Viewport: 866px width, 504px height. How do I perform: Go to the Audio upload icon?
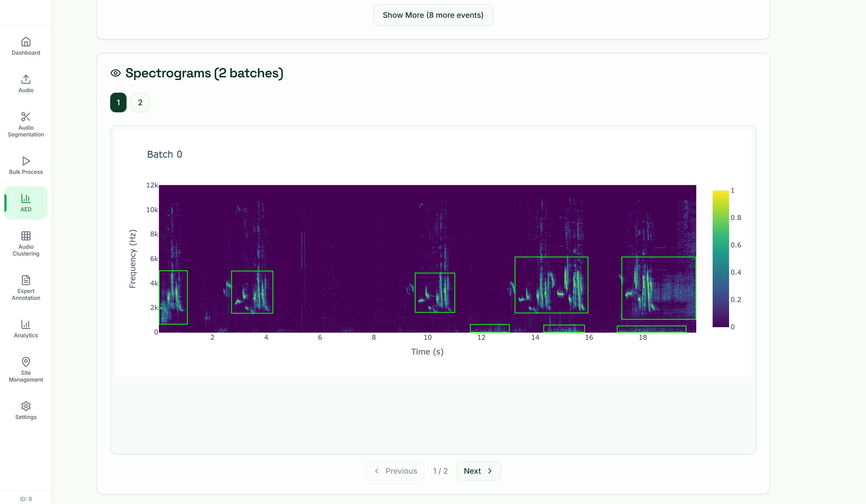coord(26,79)
